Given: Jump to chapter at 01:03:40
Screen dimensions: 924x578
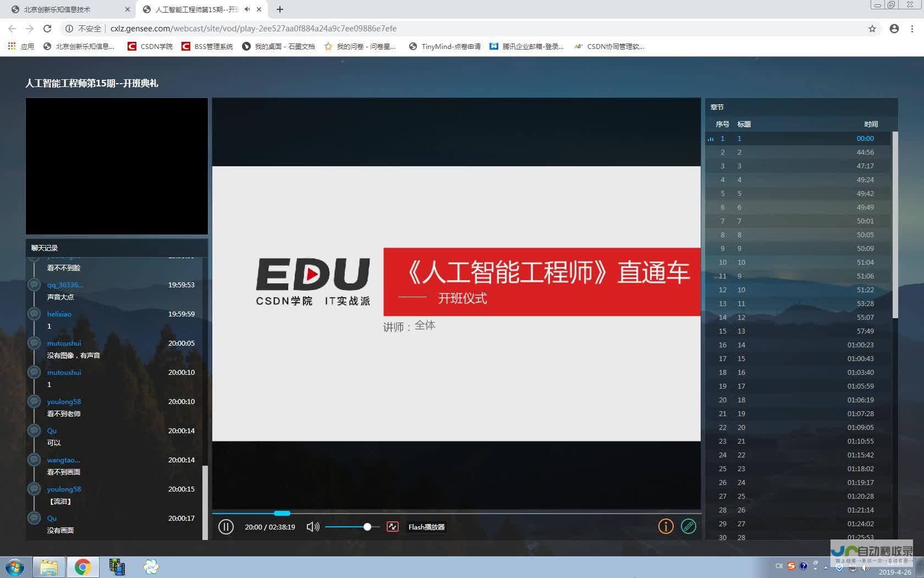Looking at the screenshot, I should tap(799, 373).
